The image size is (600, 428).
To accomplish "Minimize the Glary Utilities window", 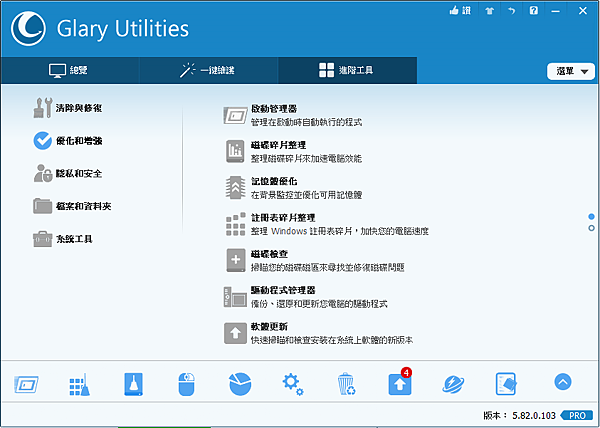I will tap(556, 11).
